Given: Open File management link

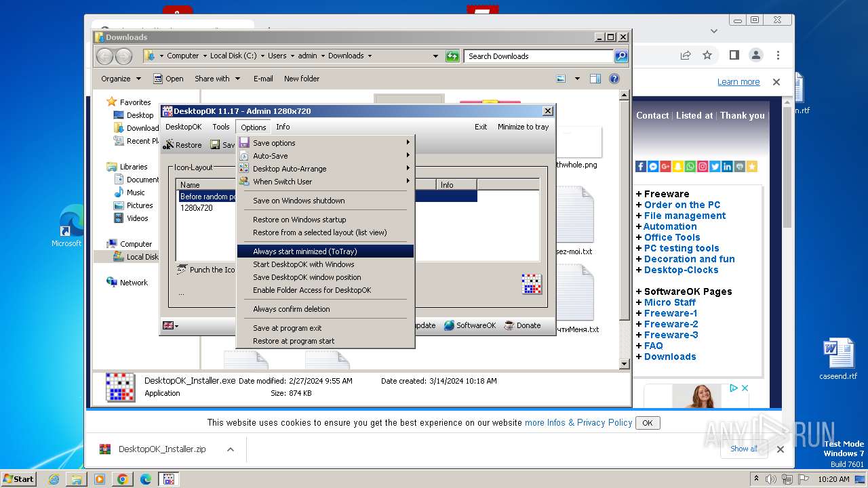Looking at the screenshot, I should (685, 216).
